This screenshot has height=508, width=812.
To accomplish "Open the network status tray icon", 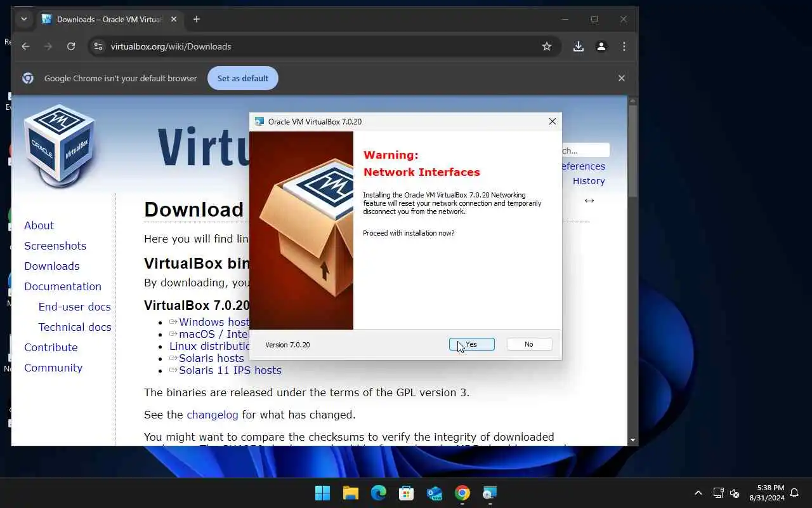I will pos(718,493).
